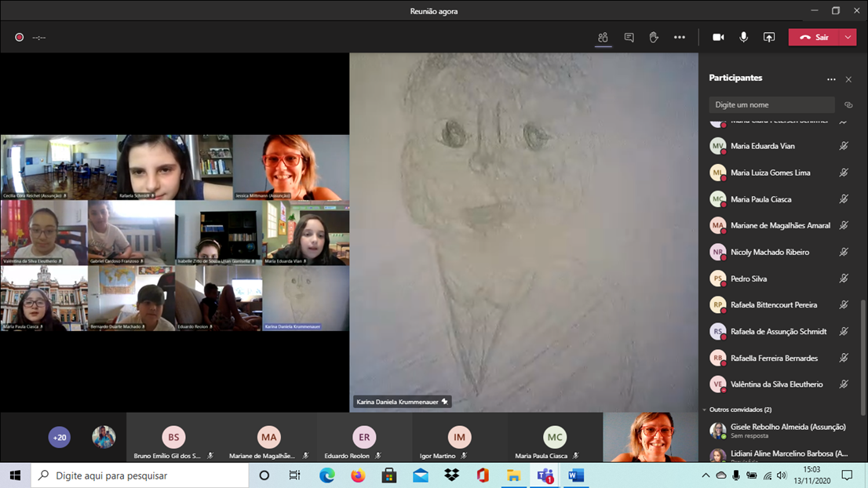The image size is (868, 488).
Task: Open the dropdown next to Sair
Action: coord(848,37)
